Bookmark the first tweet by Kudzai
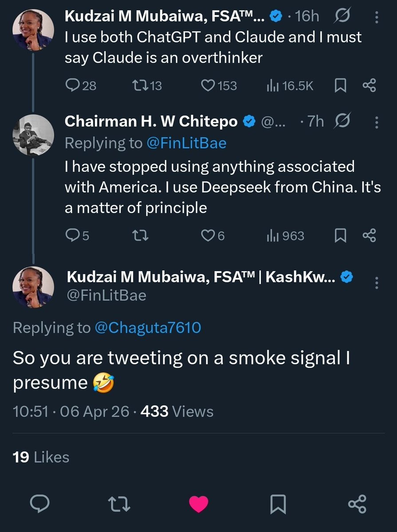Image resolution: width=397 pixels, height=532 pixels. coord(340,85)
